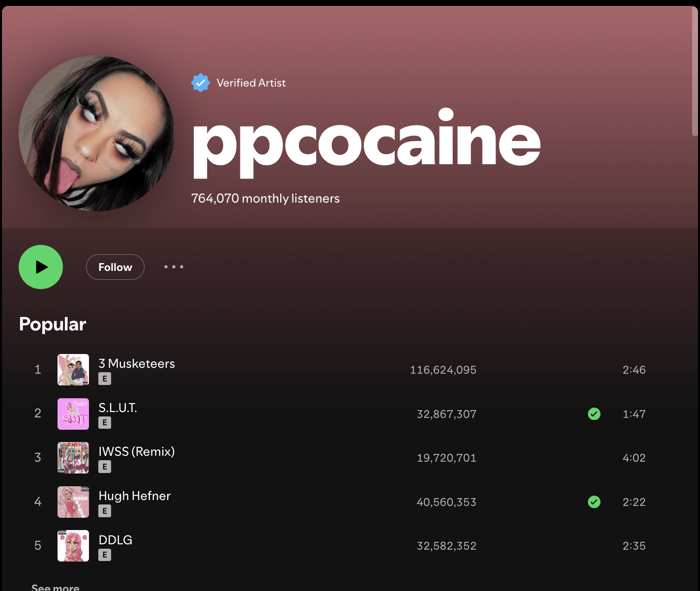The width and height of the screenshot is (700, 591).
Task: Open DDLG album cover thumbnail
Action: 73,546
